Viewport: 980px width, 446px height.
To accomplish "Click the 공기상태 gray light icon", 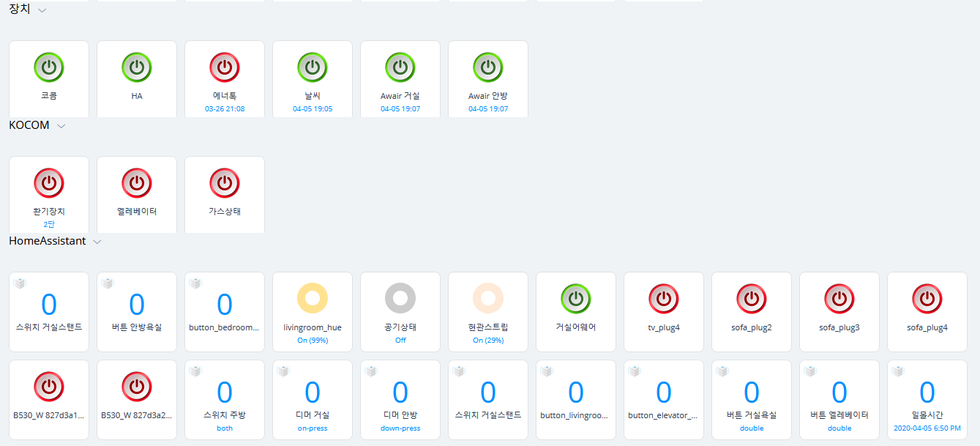I will tap(400, 299).
